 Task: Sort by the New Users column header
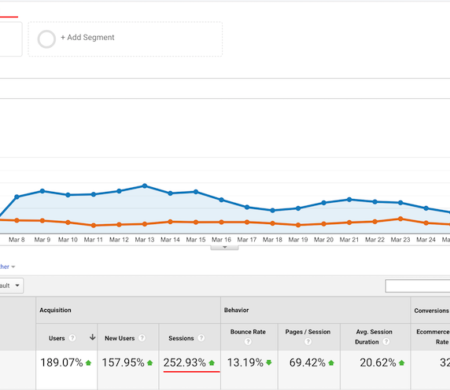(x=120, y=338)
